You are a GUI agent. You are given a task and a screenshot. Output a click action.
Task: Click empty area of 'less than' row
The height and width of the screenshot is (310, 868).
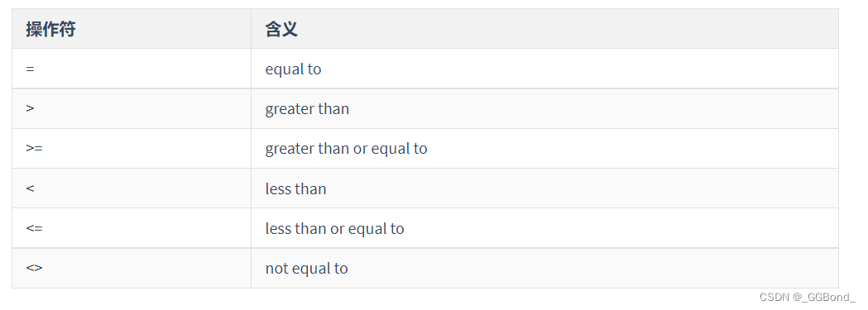(x=581, y=188)
